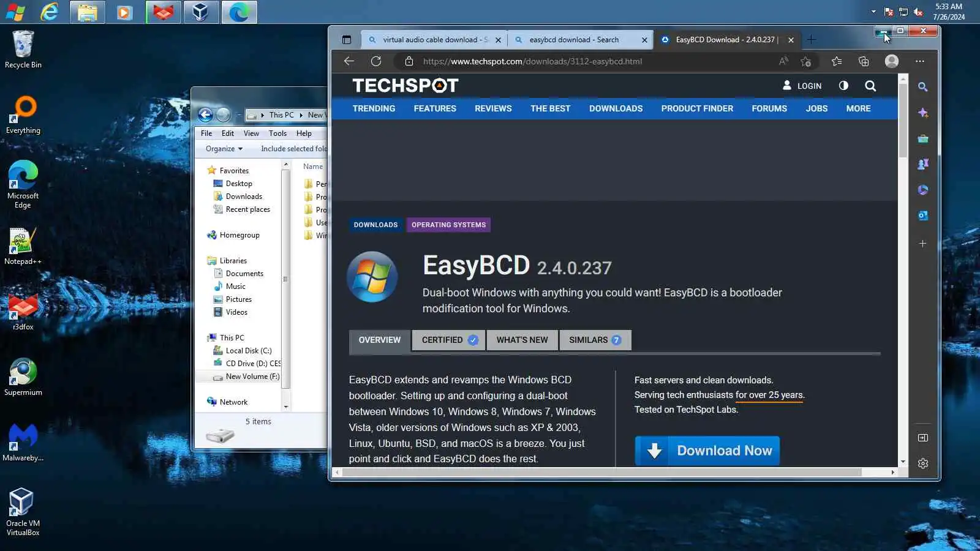The image size is (980, 551).
Task: Select the Notepad++ desktop icon
Action: coord(23,246)
